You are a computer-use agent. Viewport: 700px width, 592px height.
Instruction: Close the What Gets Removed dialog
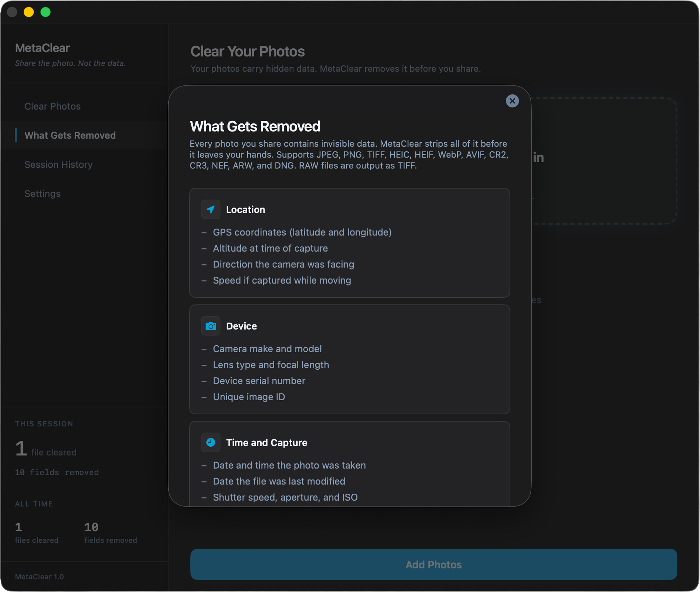(x=512, y=101)
